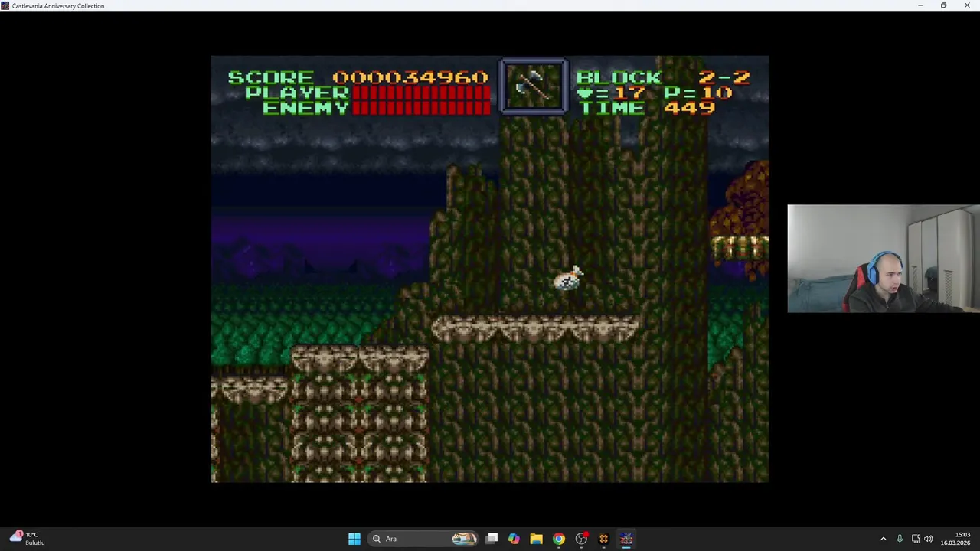
Task: Click the TIME 449 counter
Action: coord(646,108)
